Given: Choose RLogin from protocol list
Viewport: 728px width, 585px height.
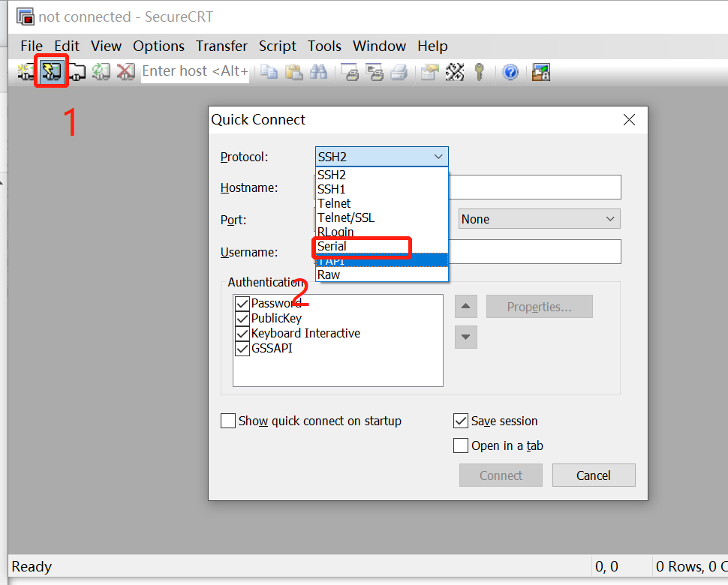Looking at the screenshot, I should point(382,232).
